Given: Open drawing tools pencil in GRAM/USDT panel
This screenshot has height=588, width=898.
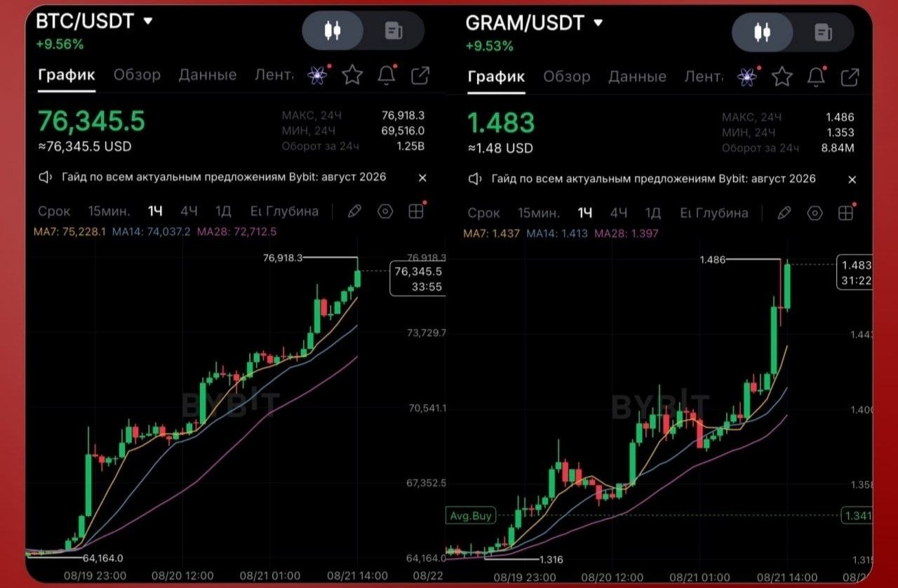Looking at the screenshot, I should click(x=784, y=213).
